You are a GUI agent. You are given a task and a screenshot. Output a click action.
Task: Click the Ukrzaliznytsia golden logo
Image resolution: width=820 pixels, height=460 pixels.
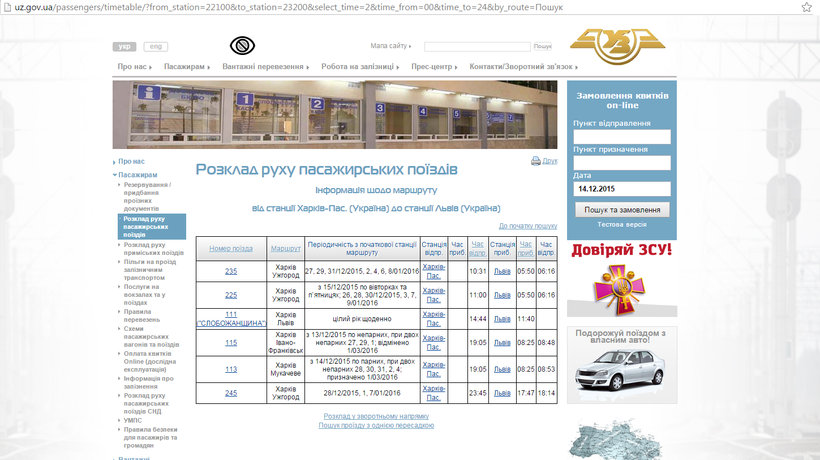pos(617,47)
